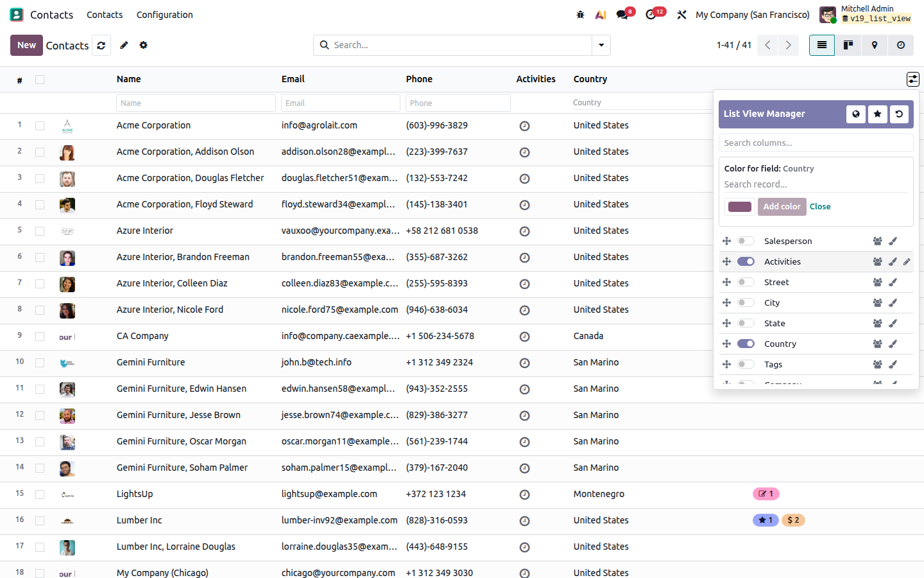Click pencil icon on Activities column row
This screenshot has width=924, height=578.
point(907,261)
